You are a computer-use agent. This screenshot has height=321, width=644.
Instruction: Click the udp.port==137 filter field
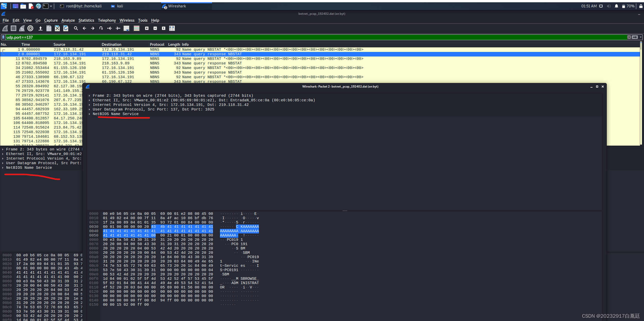pyautogui.click(x=316, y=37)
